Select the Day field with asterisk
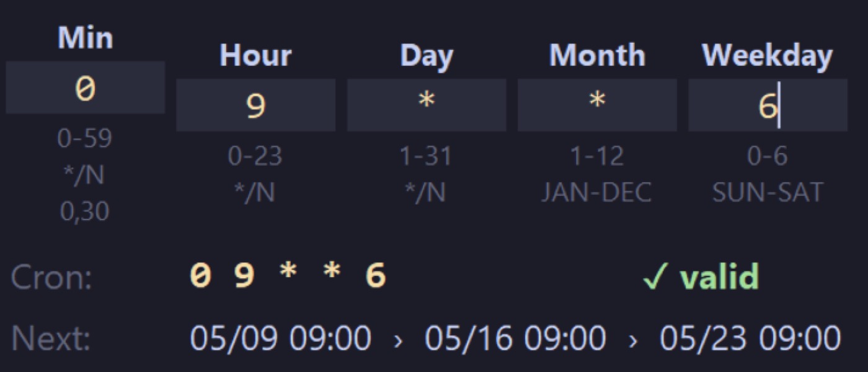Viewport: 868px width, 372px height. click(x=427, y=105)
